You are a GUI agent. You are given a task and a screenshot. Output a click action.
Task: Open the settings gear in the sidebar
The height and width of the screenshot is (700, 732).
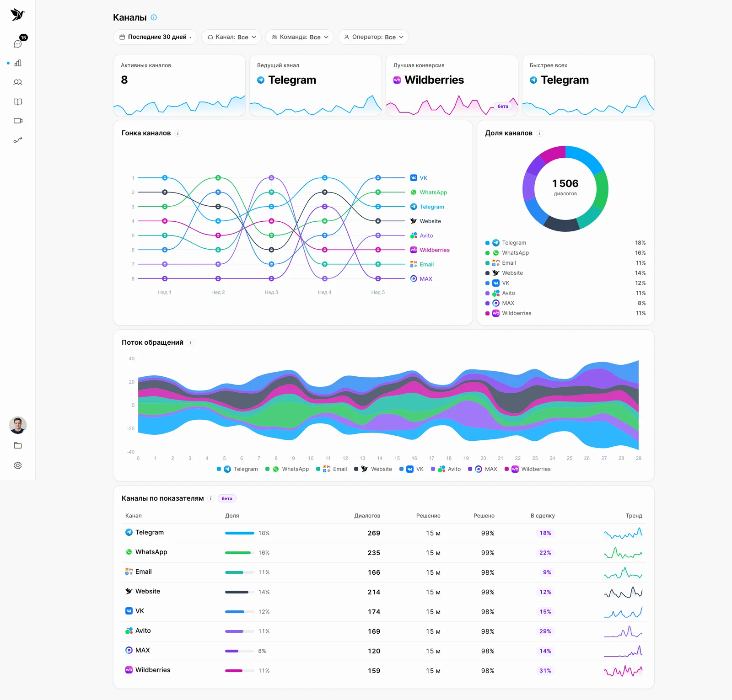[x=18, y=465]
